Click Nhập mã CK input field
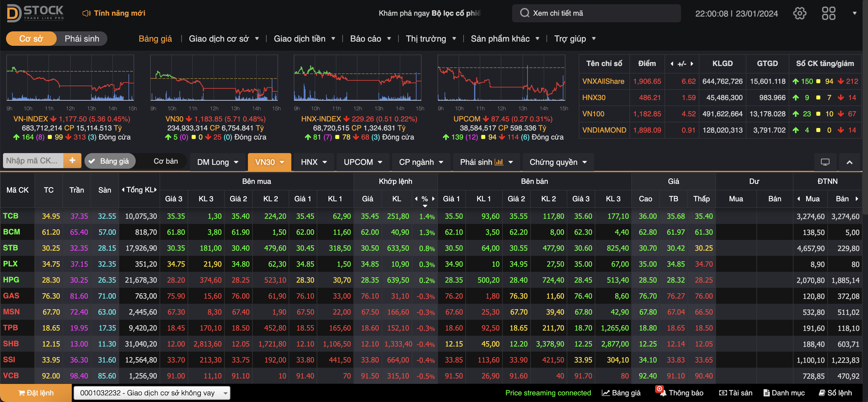868x402 pixels. [x=33, y=161]
